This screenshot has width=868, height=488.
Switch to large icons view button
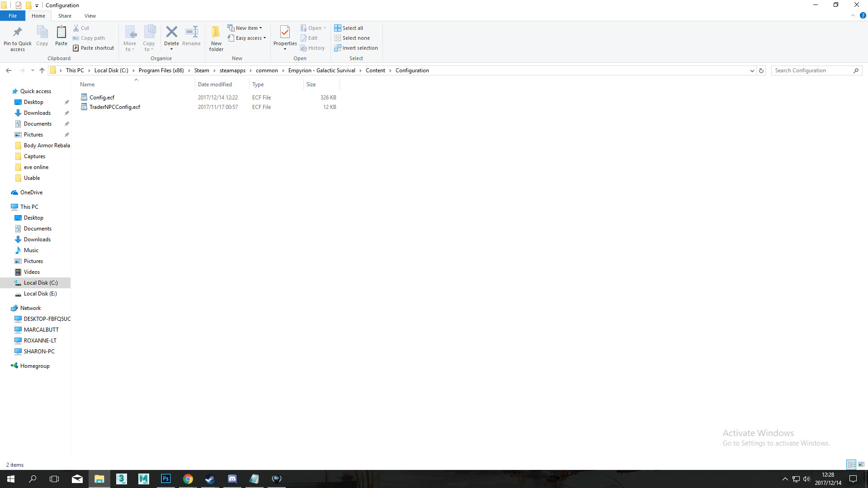click(x=861, y=465)
